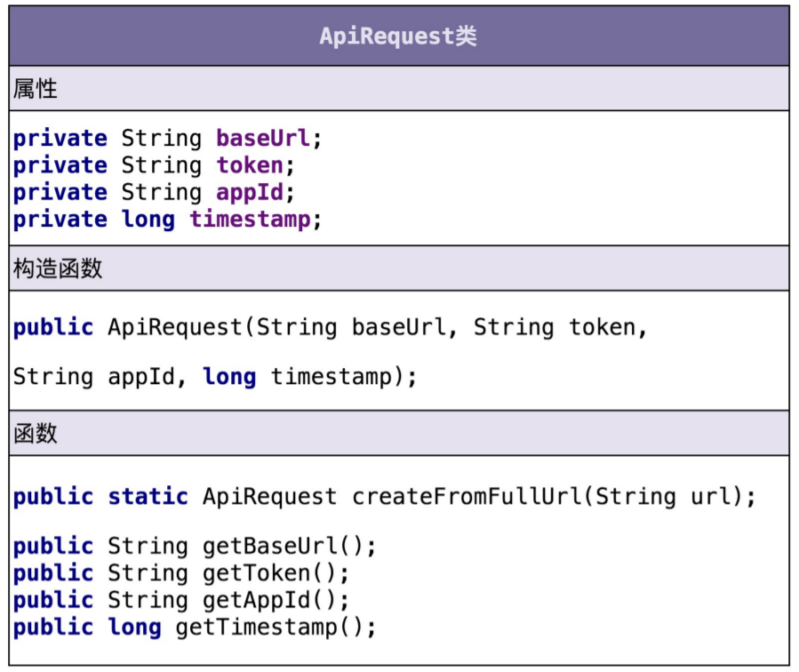Select the getAppId() method
Viewport: 799px width, 672px height.
coord(276,600)
